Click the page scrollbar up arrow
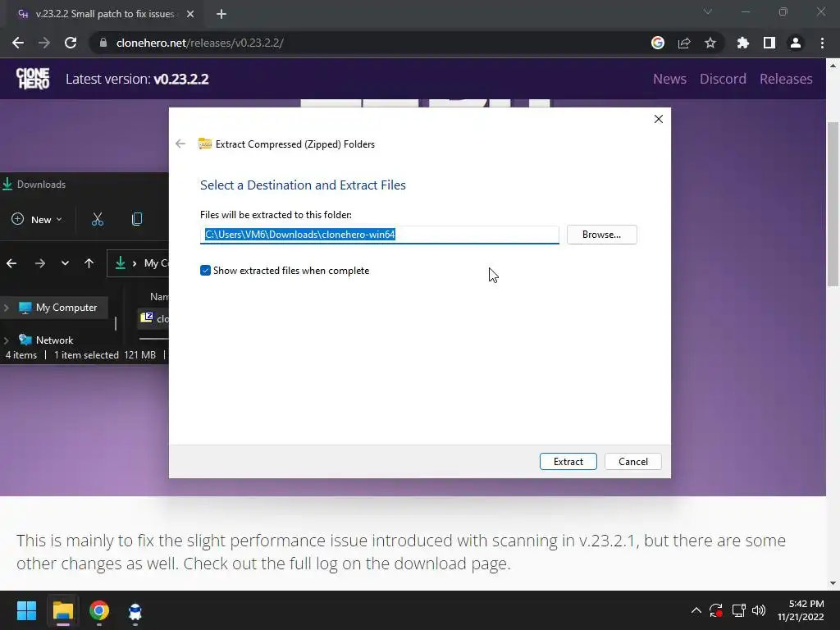 [833, 66]
